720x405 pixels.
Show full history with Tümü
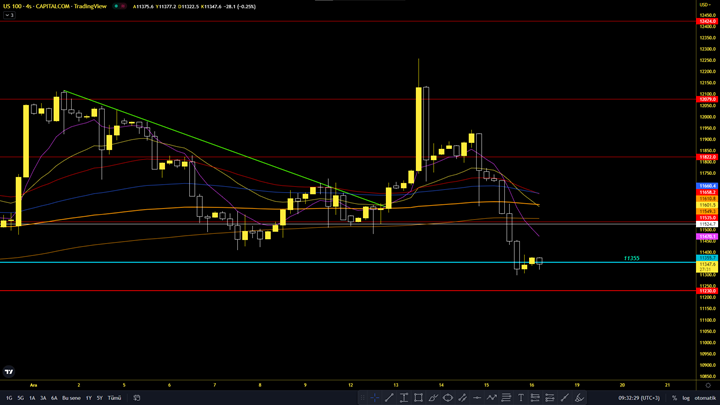[114, 398]
